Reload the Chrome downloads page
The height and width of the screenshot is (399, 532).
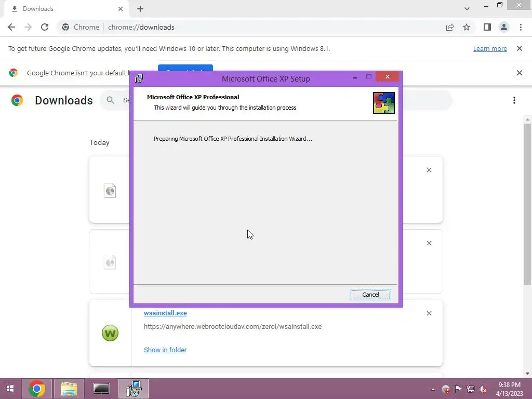click(x=45, y=27)
